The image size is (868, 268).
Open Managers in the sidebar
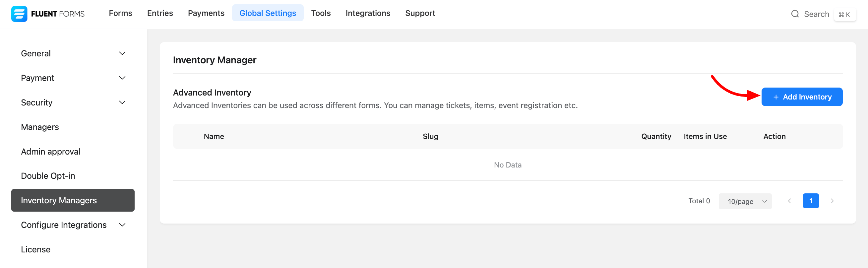pos(40,127)
